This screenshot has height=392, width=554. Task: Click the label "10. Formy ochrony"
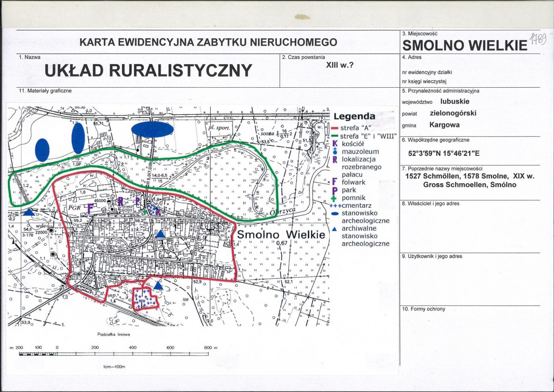[423, 309]
